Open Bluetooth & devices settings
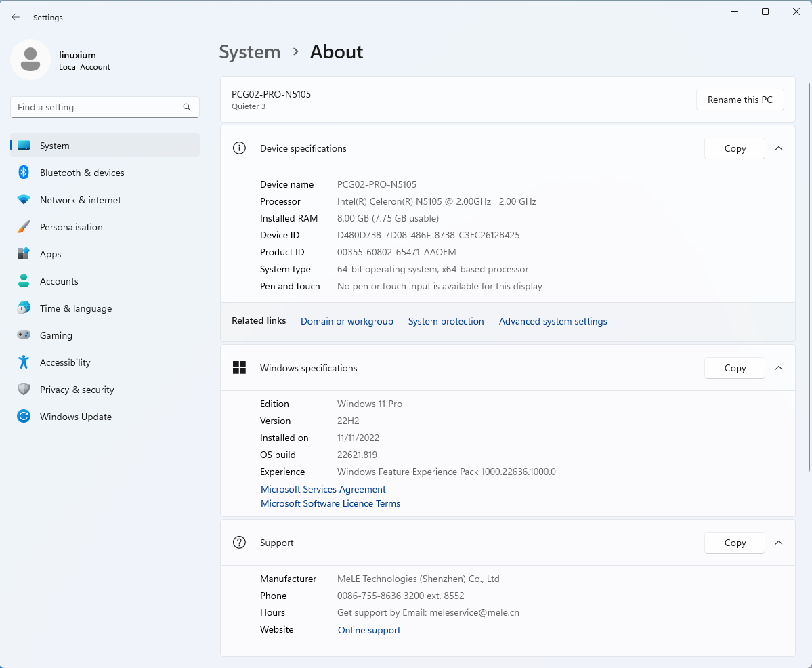Viewport: 812px width, 668px height. pyautogui.click(x=104, y=173)
